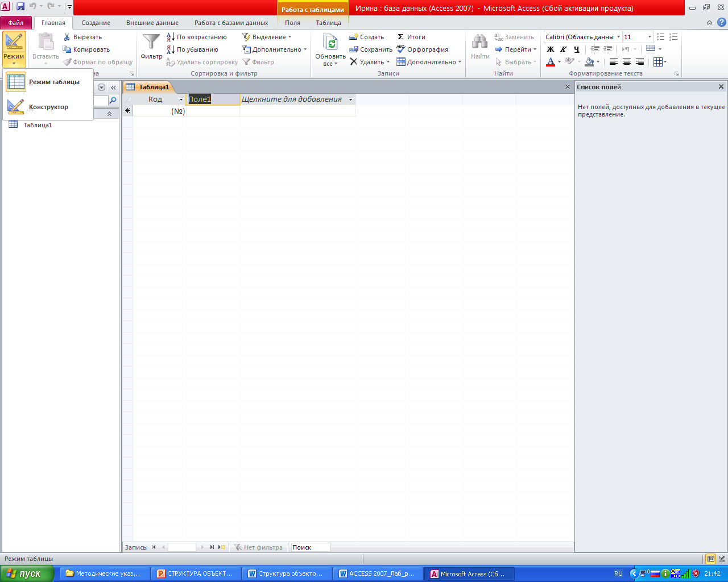Go to first record navigation button
The height and width of the screenshot is (582, 728).
154,547
